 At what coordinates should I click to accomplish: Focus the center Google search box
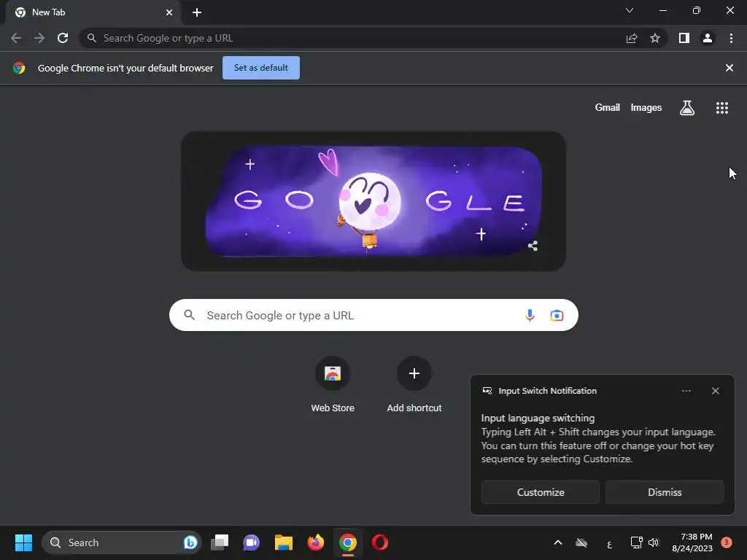pyautogui.click(x=373, y=315)
